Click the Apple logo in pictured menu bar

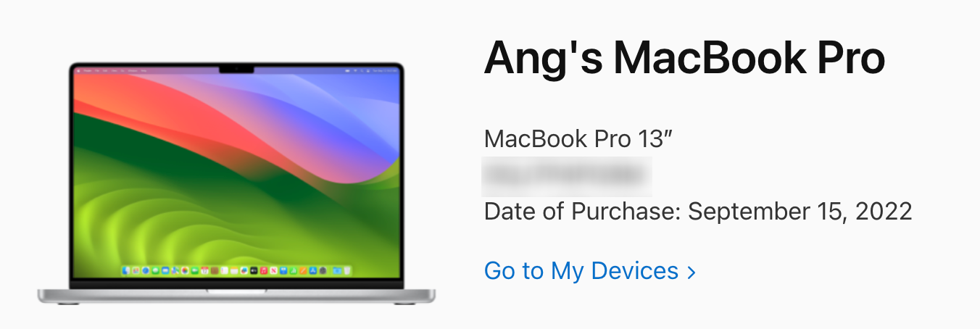(x=79, y=70)
